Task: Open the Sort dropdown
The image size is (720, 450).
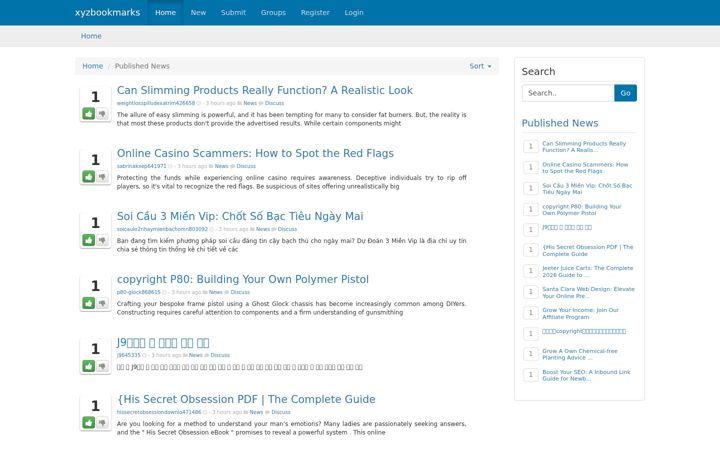Action: coord(480,66)
